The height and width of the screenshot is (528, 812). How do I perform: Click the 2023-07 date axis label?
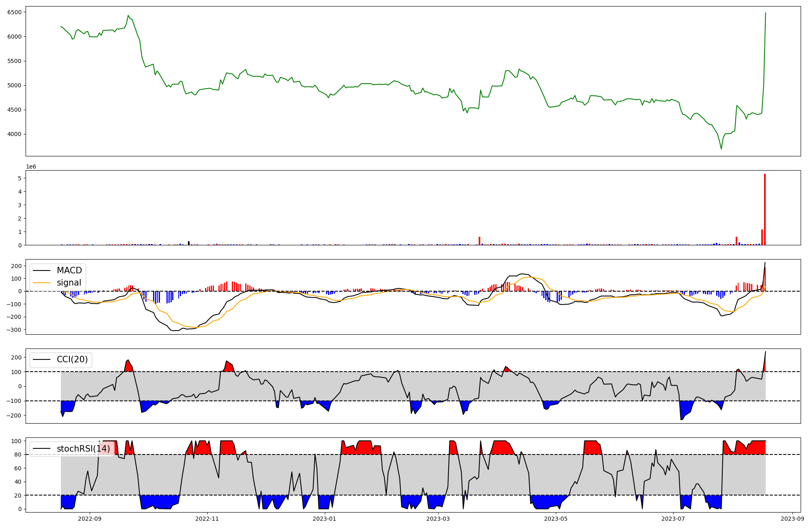tap(673, 519)
